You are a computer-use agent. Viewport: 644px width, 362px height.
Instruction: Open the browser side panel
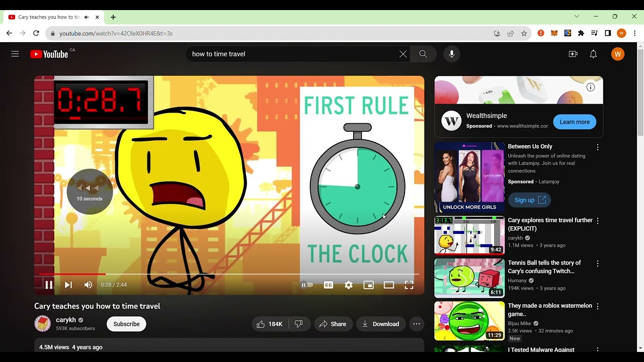(608, 33)
